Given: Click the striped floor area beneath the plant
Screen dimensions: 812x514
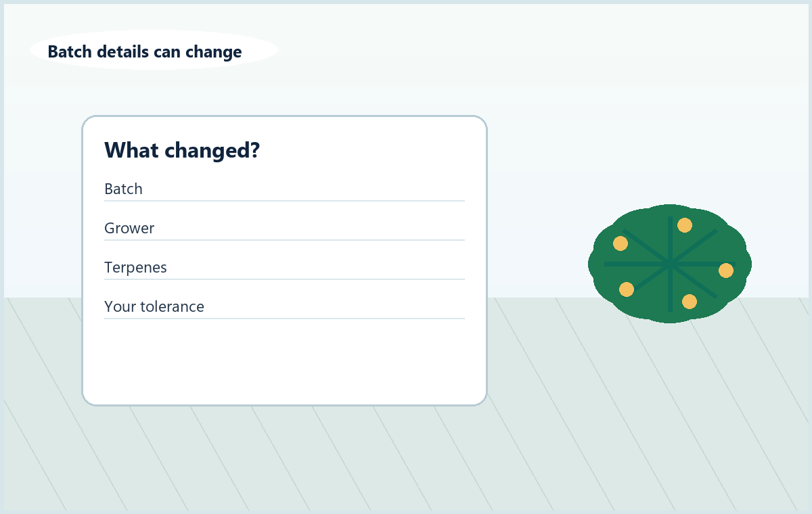Looking at the screenshot, I should point(670,406).
